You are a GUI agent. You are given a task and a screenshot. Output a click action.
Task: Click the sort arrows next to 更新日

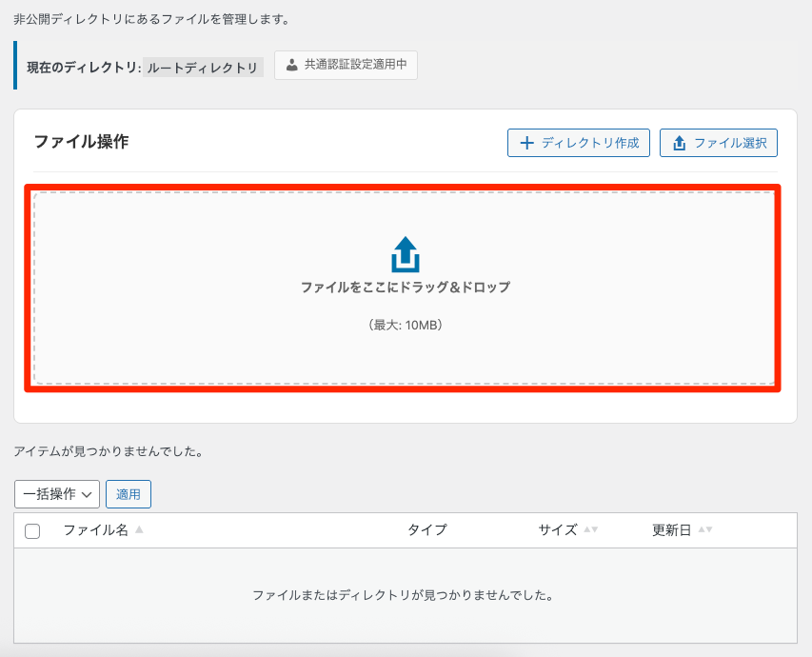coord(705,529)
